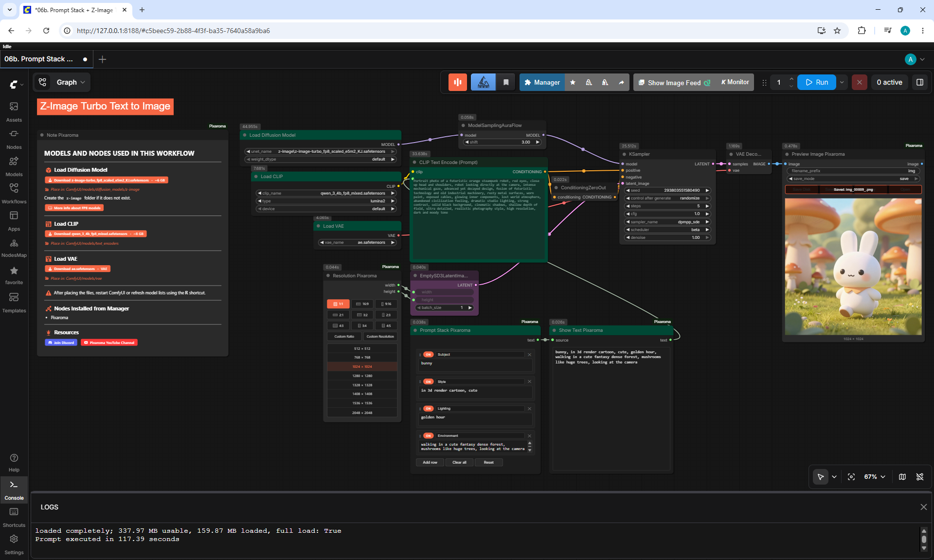
Task: Select the 1:1 aspect ratio
Action: pos(338,304)
